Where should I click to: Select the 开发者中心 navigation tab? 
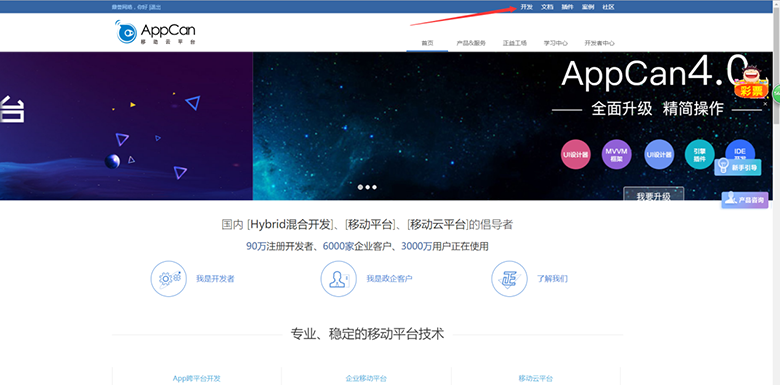coord(599,43)
